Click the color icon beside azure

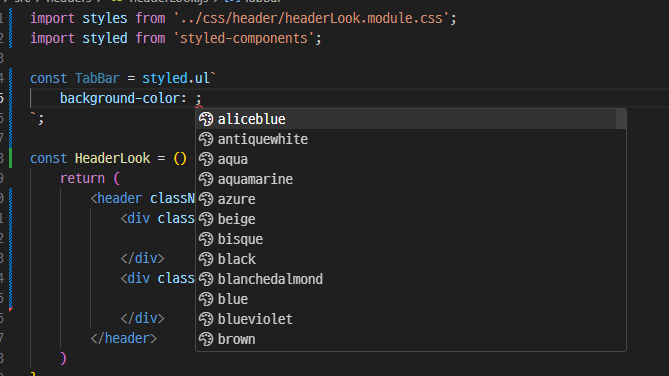206,199
